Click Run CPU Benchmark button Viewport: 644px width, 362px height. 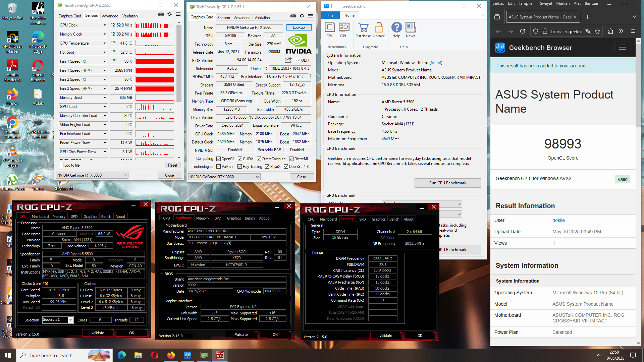coord(447,183)
